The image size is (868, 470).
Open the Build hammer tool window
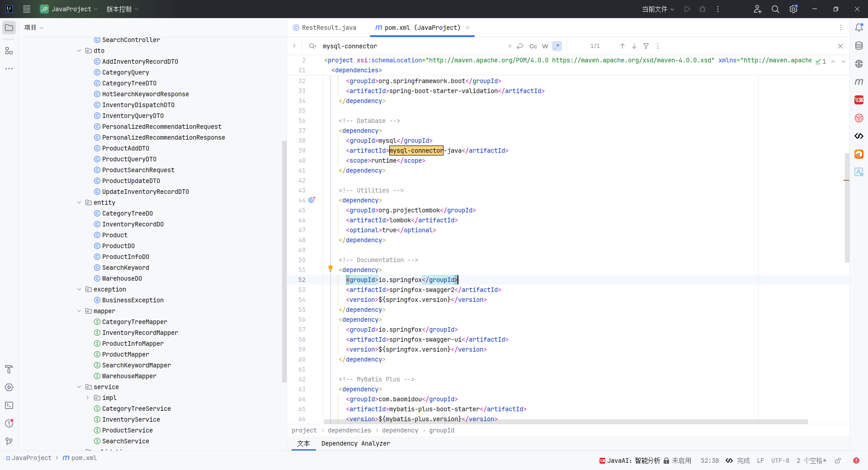point(9,369)
